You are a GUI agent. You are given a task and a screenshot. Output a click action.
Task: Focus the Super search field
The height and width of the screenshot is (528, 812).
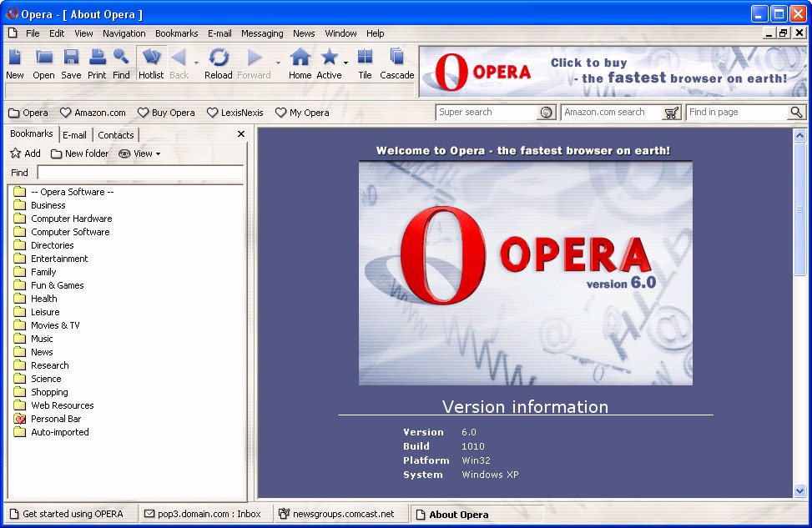(488, 113)
